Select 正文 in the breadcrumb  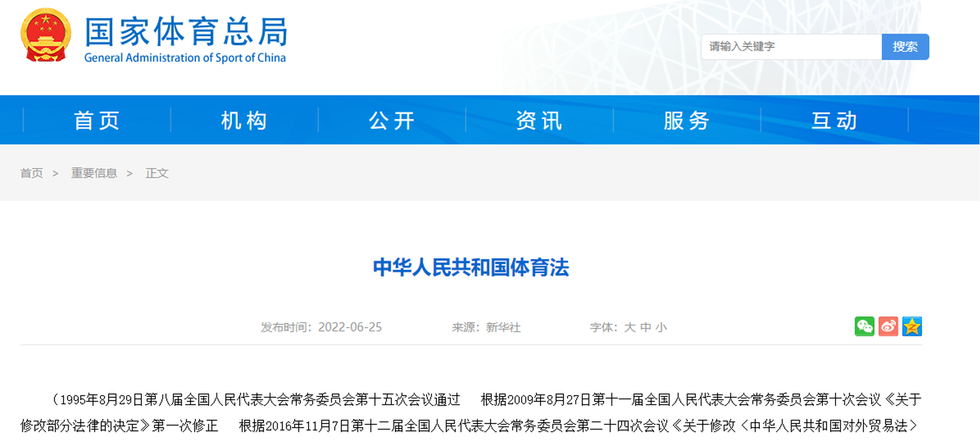pyautogui.click(x=157, y=173)
